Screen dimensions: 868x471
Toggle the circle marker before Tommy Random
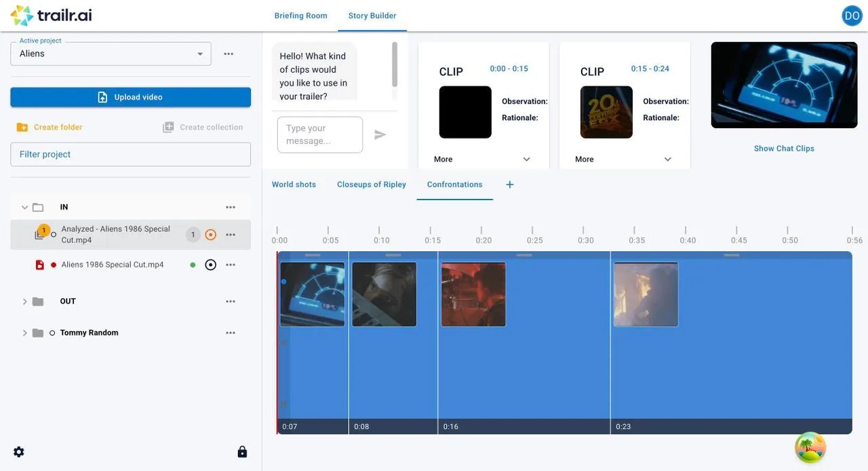pos(52,333)
